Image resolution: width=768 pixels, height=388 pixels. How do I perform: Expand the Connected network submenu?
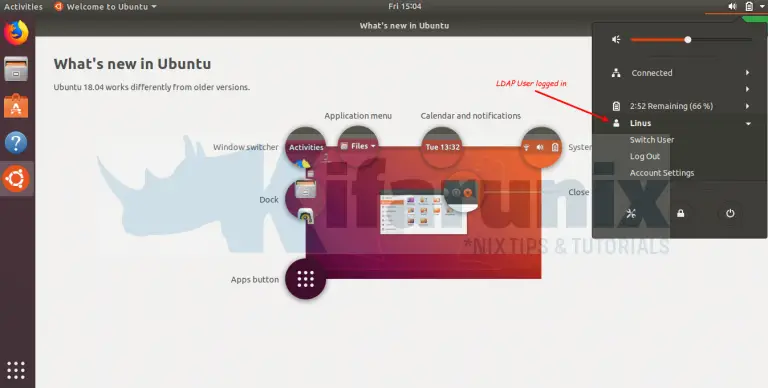[x=680, y=73]
